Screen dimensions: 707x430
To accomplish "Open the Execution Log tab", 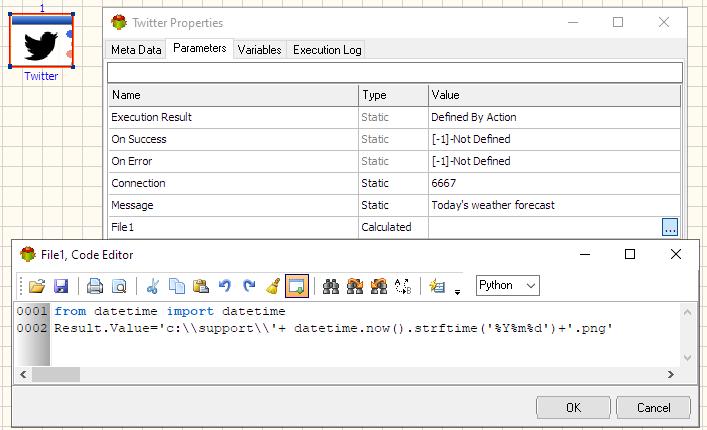I will coord(327,50).
